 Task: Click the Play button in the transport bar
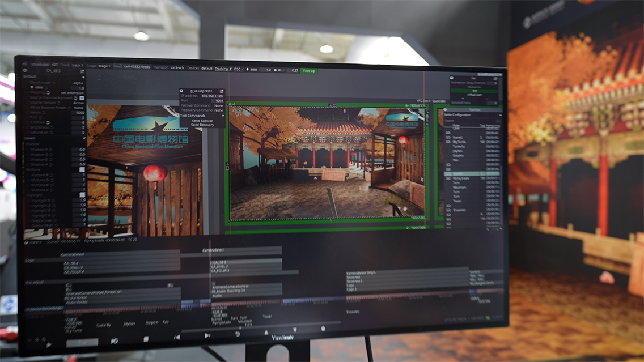[49, 344]
